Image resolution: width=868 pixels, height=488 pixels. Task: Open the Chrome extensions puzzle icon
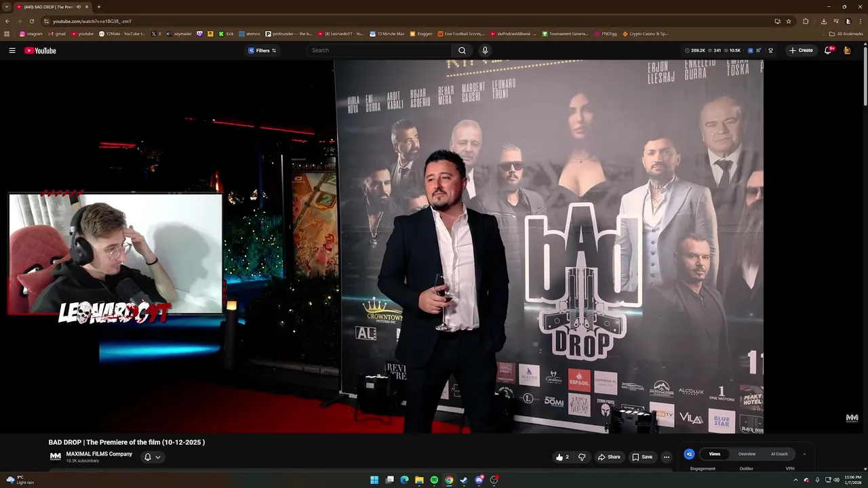click(x=806, y=21)
